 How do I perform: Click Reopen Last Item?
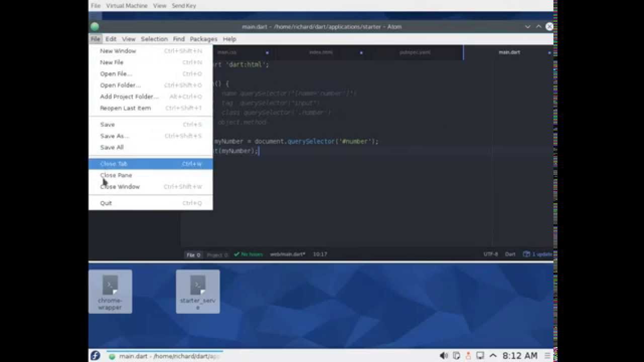tap(150, 108)
